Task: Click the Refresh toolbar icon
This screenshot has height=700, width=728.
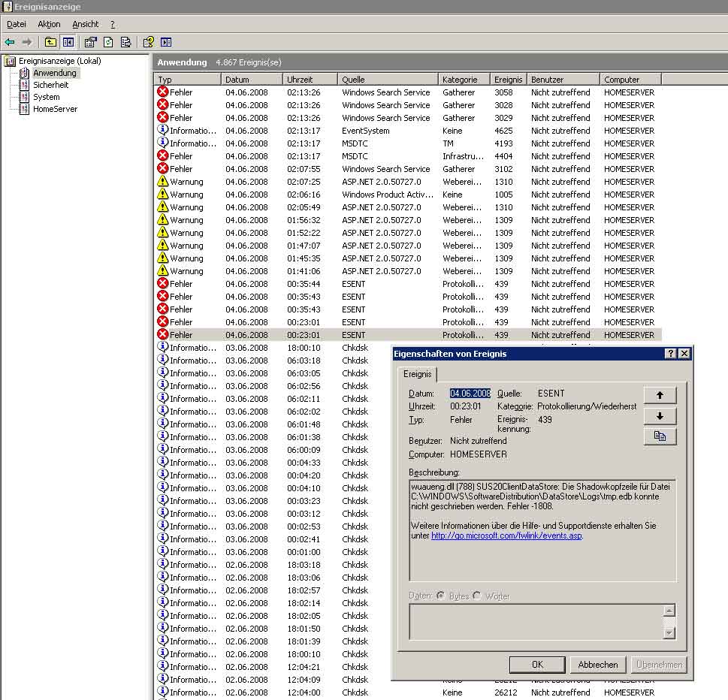Action: pos(108,42)
